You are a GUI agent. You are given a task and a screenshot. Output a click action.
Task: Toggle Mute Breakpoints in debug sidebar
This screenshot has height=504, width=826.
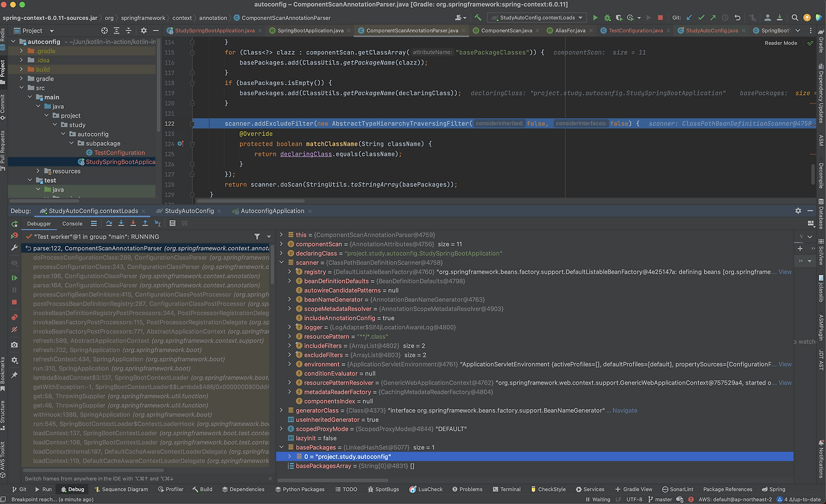[x=14, y=330]
